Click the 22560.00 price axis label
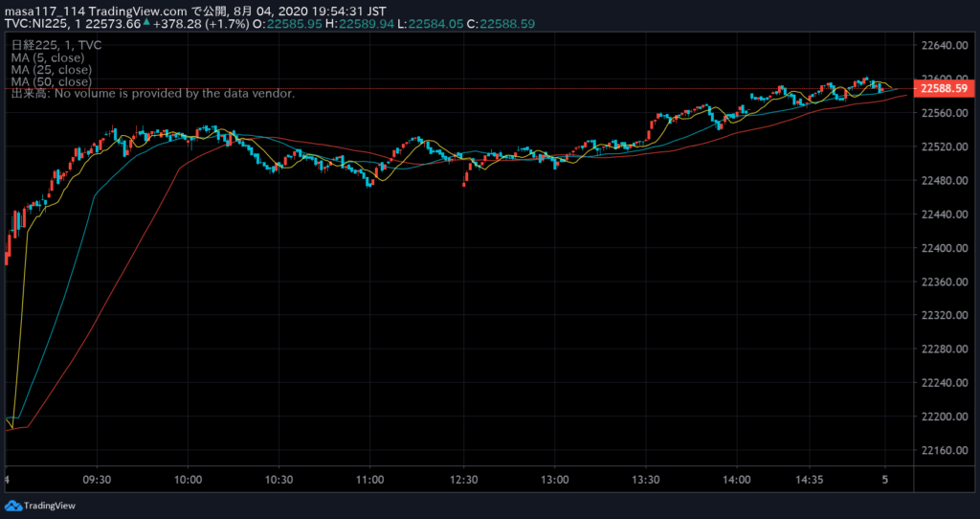 click(945, 113)
